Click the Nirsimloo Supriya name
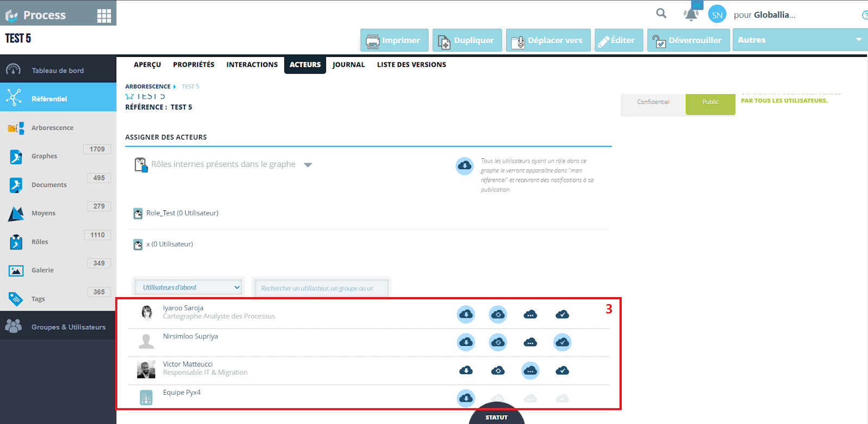The height and width of the screenshot is (424, 868). coord(190,336)
